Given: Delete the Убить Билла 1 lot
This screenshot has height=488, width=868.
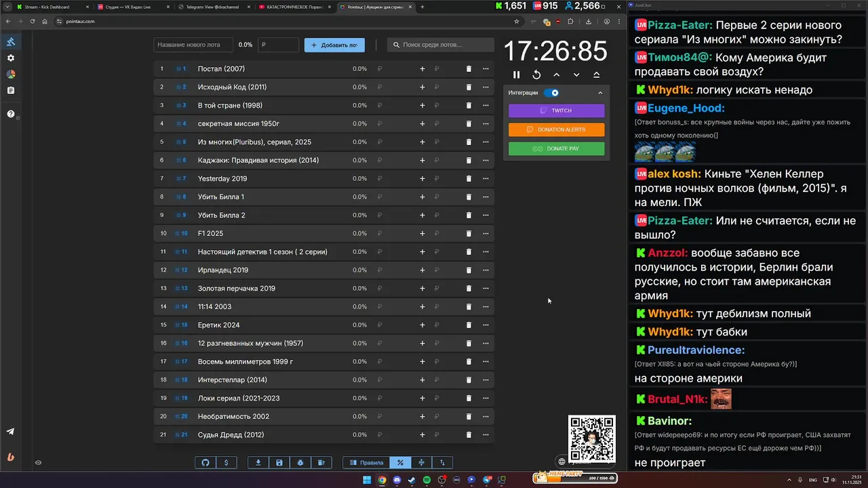Looking at the screenshot, I should point(469,197).
